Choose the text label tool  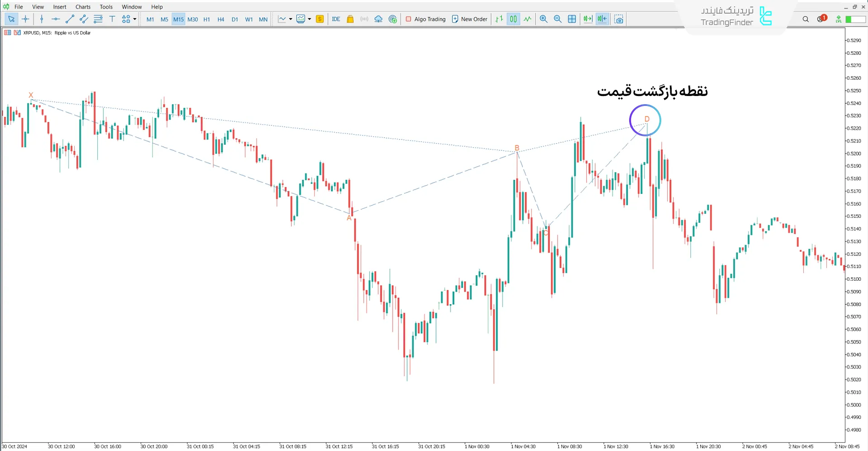point(112,19)
